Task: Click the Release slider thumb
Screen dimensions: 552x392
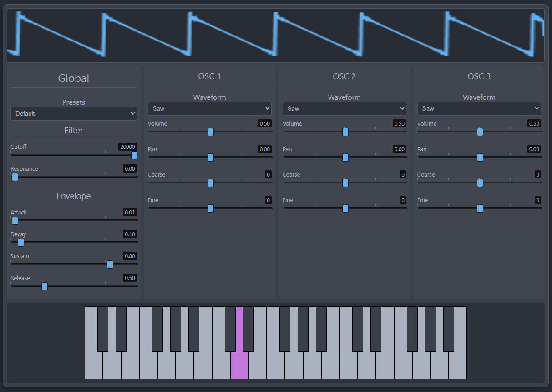Action: 45,286
